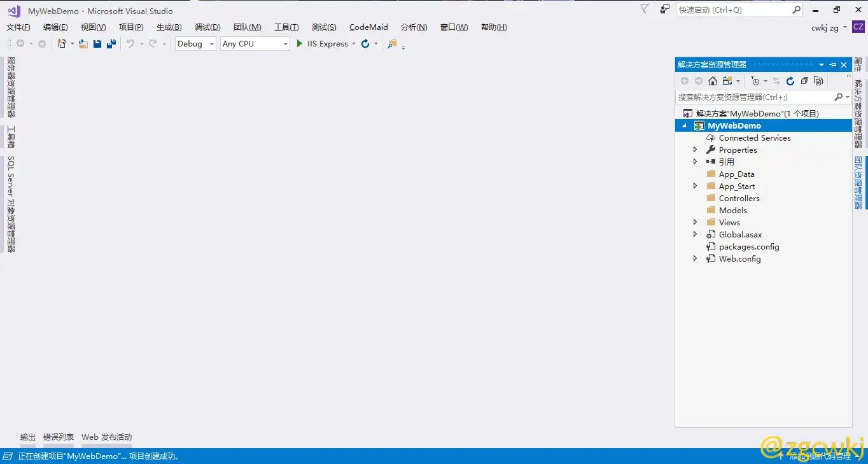Click the search magnifier in Solution Explorer
This screenshot has height=464, width=868.
click(x=839, y=97)
